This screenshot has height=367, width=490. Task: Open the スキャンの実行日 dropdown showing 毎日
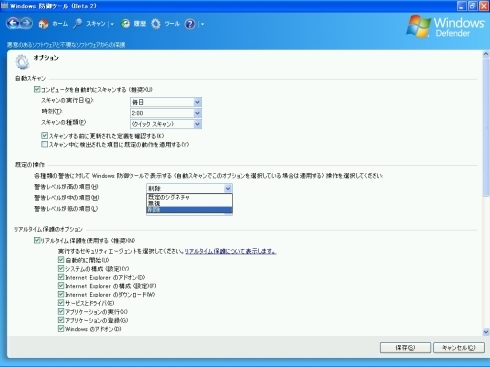pos(166,102)
